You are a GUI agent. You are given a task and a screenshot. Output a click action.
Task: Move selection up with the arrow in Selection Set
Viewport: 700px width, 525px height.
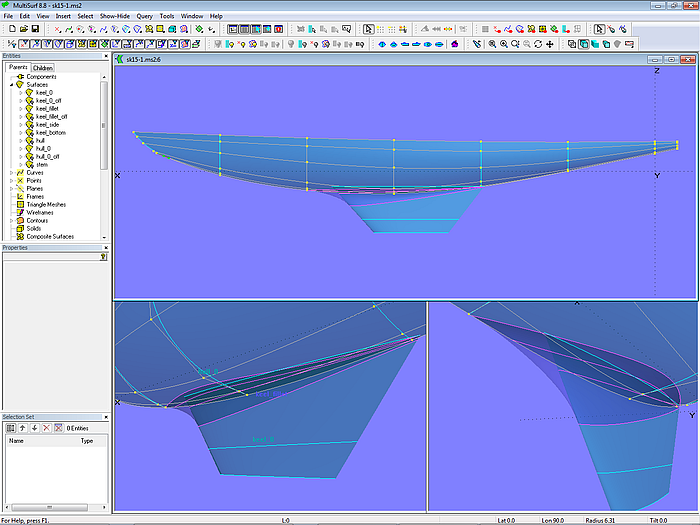(x=22, y=428)
